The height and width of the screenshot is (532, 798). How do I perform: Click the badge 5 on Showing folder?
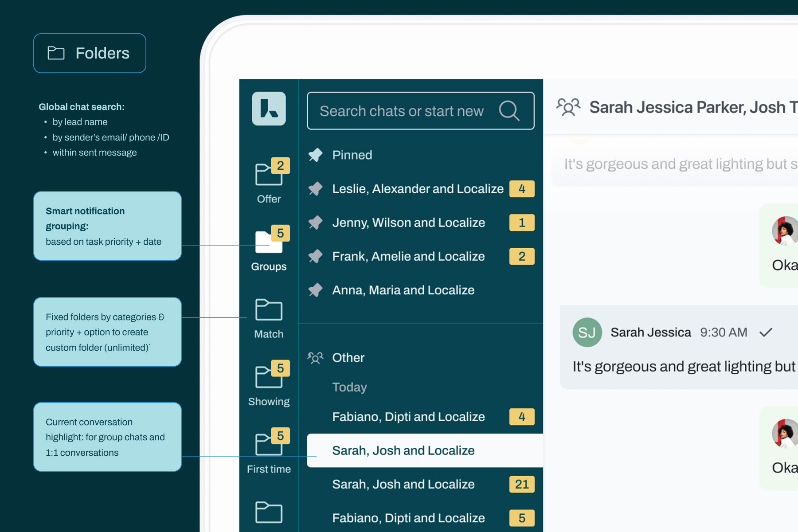click(280, 368)
